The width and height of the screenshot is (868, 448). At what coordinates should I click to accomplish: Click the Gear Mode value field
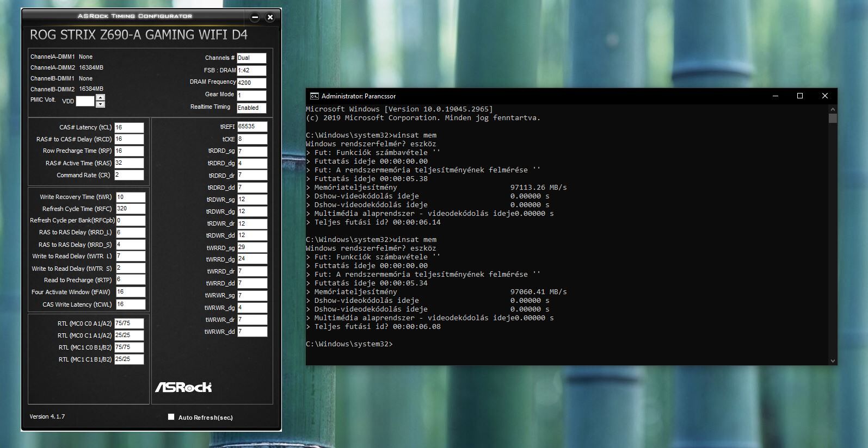[251, 95]
